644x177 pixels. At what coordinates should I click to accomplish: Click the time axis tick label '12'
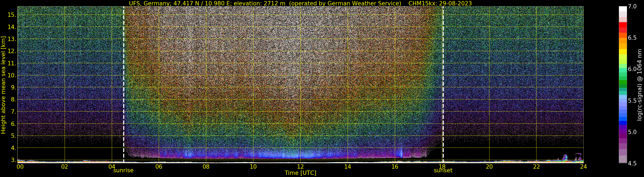pos(300,166)
